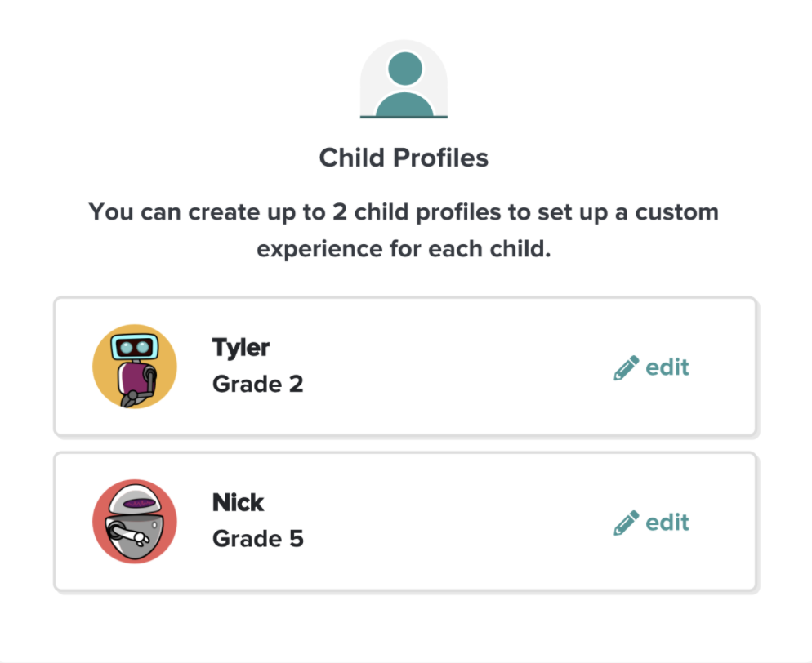The image size is (812, 663).
Task: Open the edit link for Nick
Action: 651,523
